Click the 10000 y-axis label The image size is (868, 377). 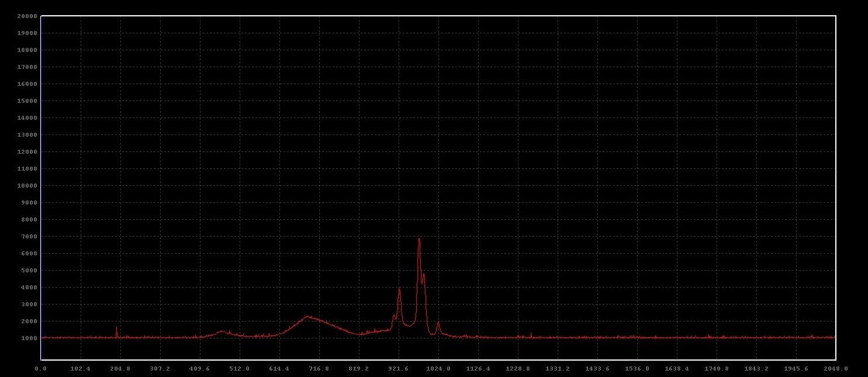[27, 186]
